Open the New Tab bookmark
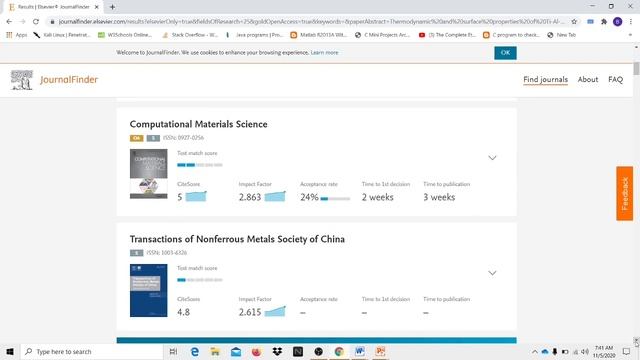 [562, 35]
